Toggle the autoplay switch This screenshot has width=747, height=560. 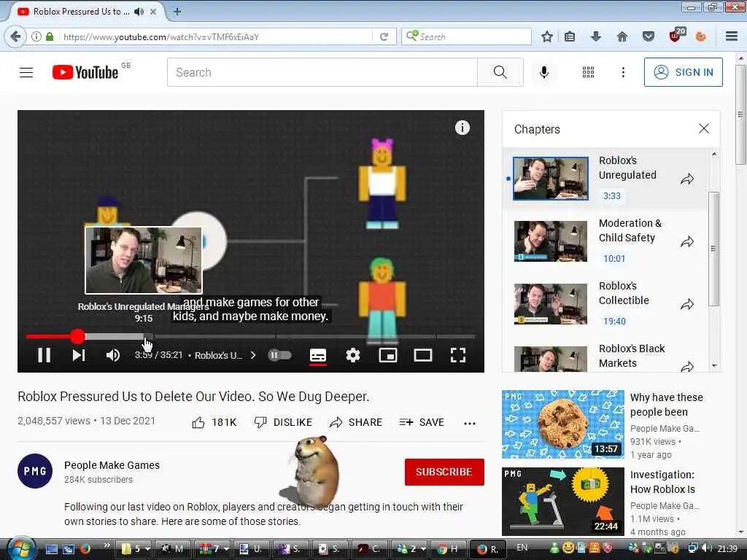tap(279, 355)
